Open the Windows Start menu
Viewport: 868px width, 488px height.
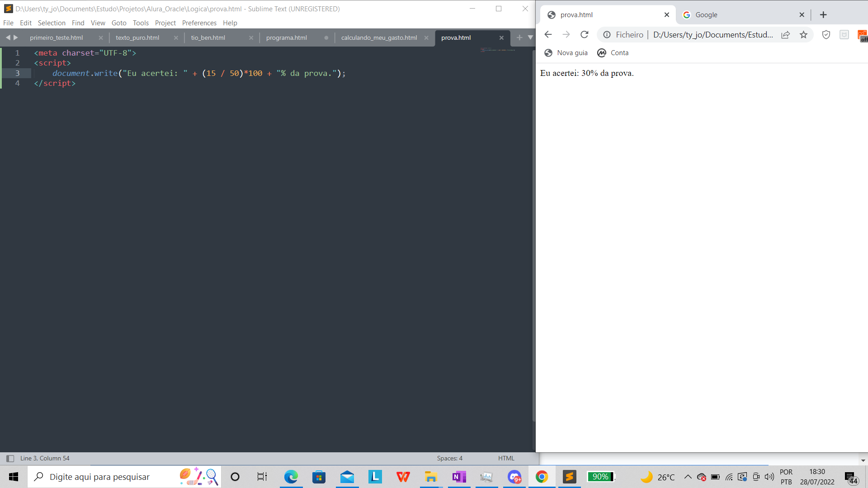pos(14,477)
